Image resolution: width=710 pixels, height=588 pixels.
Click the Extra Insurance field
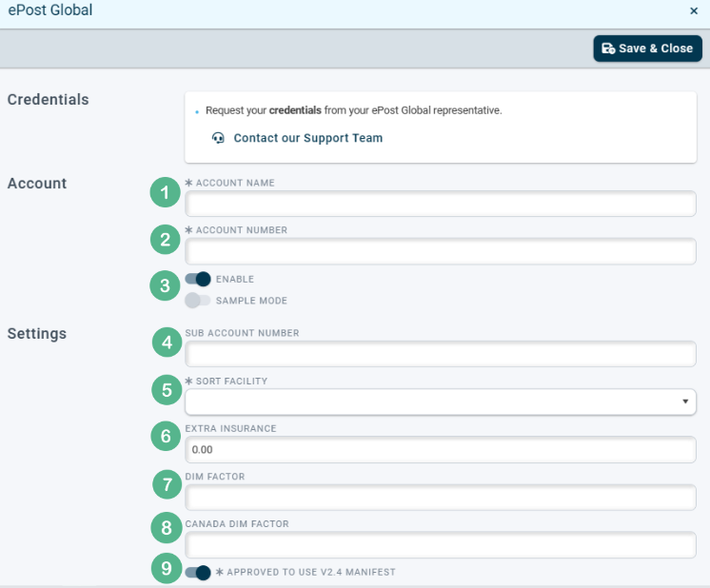[441, 449]
